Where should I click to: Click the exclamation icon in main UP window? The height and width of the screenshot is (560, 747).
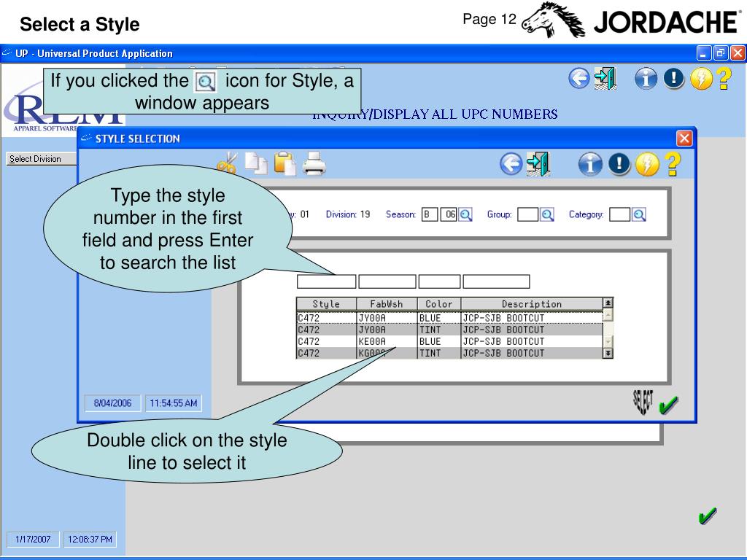click(673, 78)
